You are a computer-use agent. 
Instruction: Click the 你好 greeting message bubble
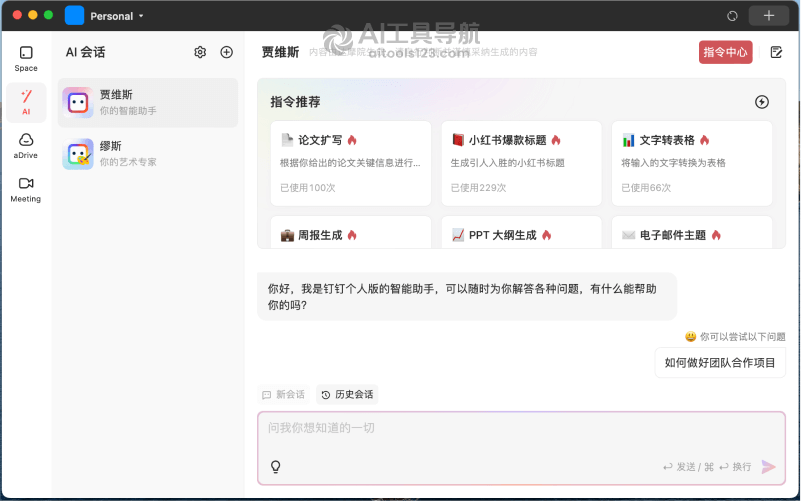[x=467, y=297]
